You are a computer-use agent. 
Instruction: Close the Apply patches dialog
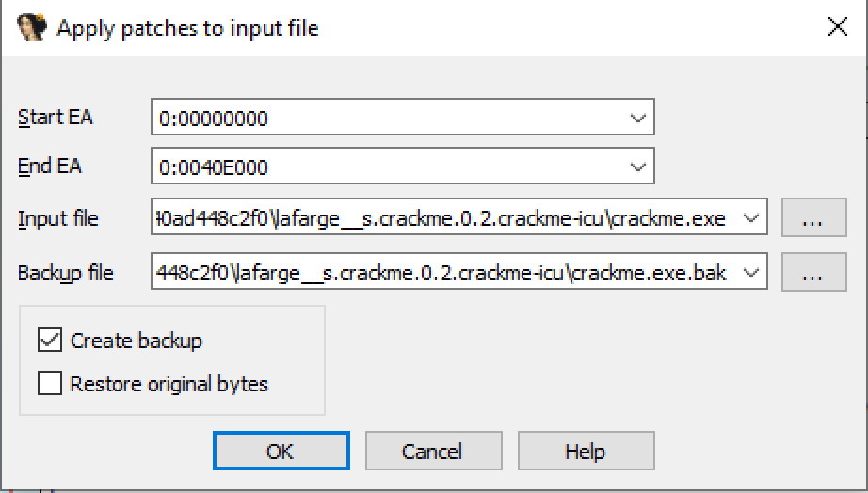(x=837, y=28)
